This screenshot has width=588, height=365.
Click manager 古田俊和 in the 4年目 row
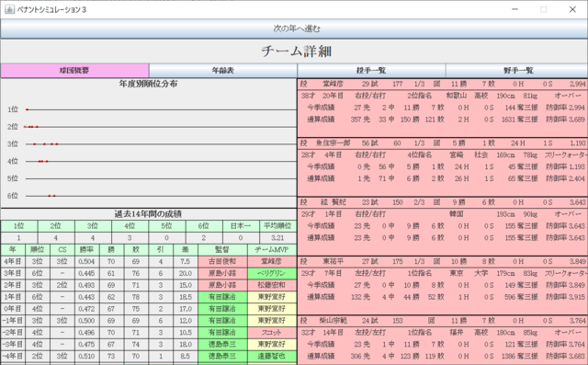coord(222,262)
